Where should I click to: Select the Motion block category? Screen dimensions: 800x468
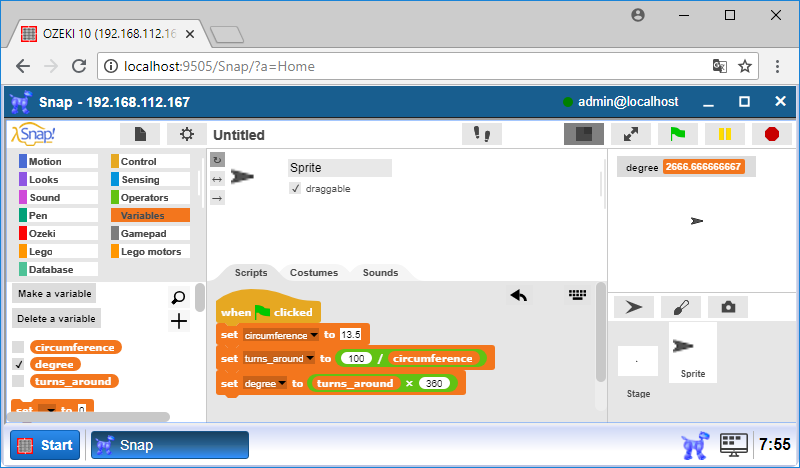click(x=58, y=161)
